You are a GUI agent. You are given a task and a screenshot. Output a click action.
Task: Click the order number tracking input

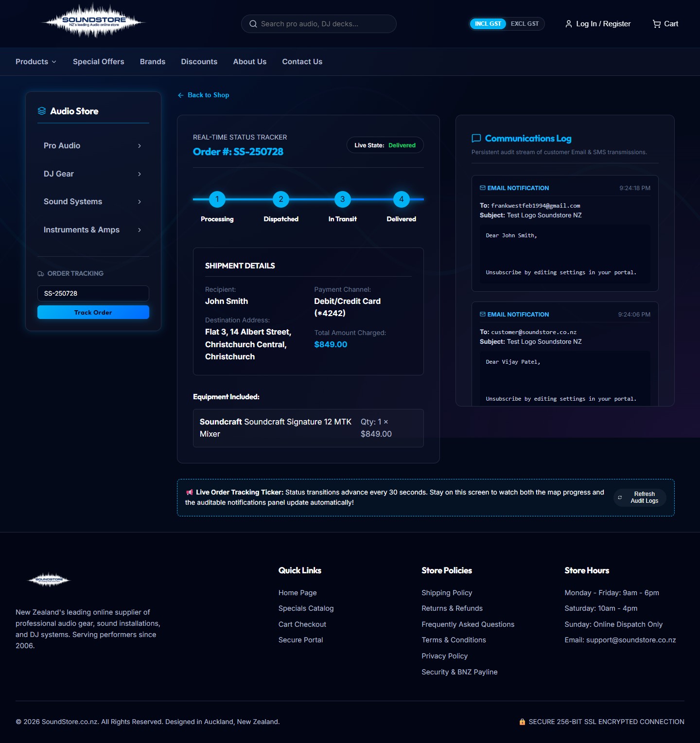click(x=93, y=293)
